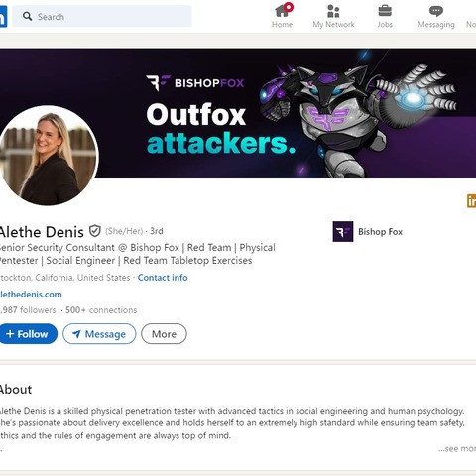476x476 pixels.
Task: Click the LinkedIn logo icon
Action: (x=3, y=17)
